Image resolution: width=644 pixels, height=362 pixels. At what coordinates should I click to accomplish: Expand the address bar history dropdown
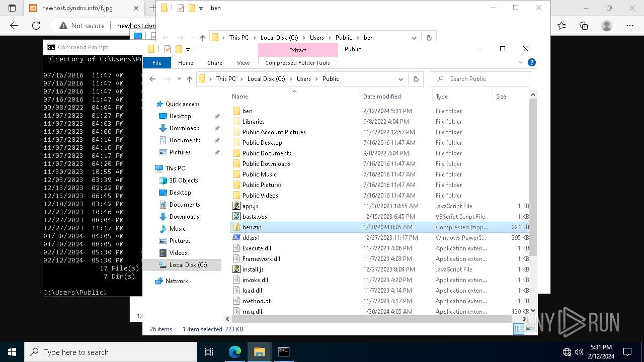coord(401,79)
